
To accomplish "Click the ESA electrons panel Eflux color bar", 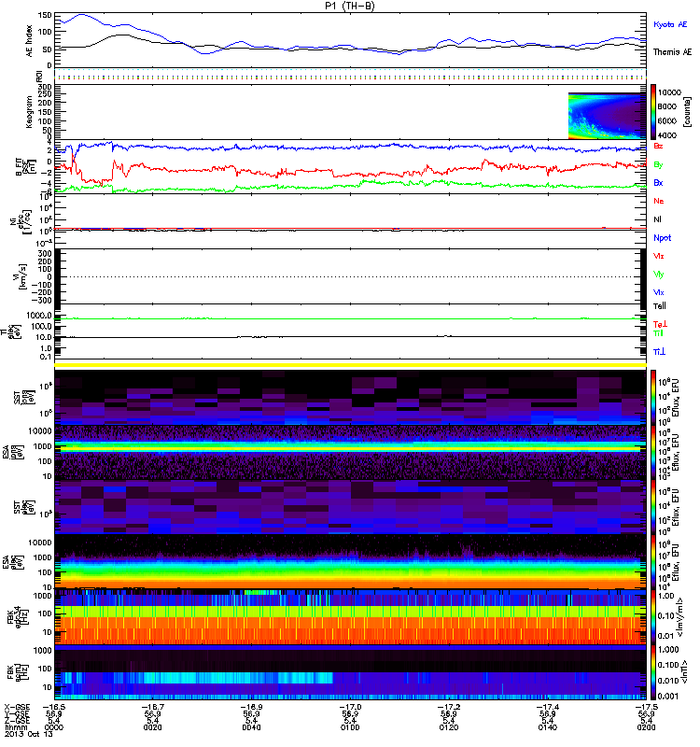I will point(653,562).
